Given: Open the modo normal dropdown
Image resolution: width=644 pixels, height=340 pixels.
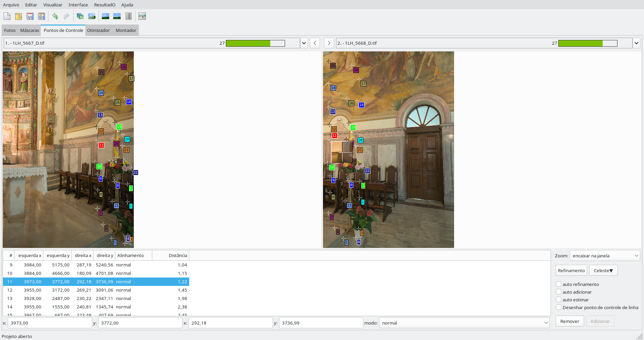Looking at the screenshot, I should point(464,323).
